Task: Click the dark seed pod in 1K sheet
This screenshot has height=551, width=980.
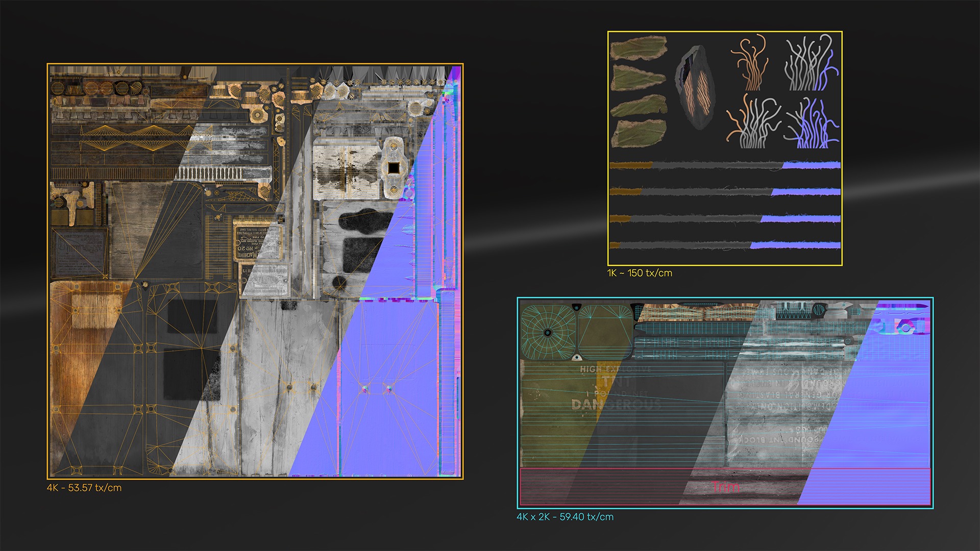Action: pyautogui.click(x=696, y=86)
